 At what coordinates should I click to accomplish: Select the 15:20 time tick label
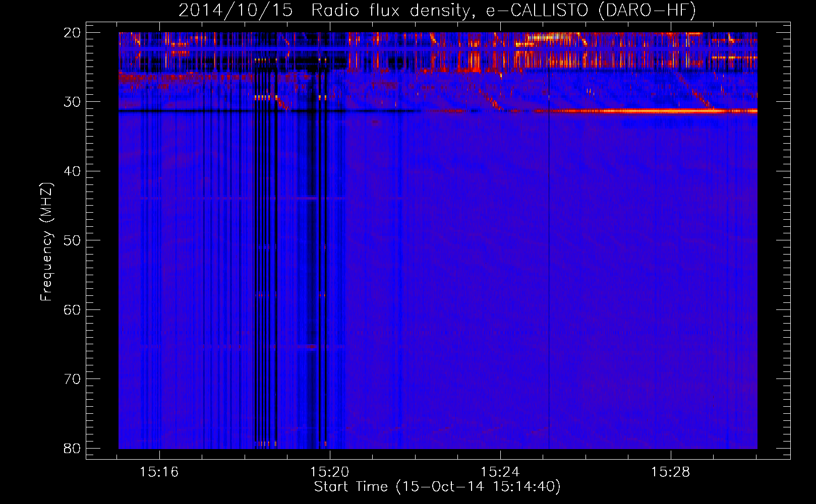330,472
